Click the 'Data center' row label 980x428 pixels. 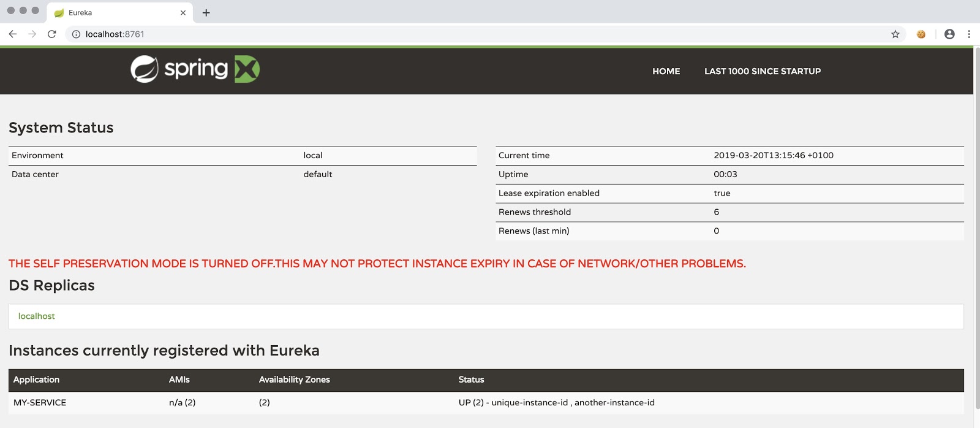click(35, 175)
